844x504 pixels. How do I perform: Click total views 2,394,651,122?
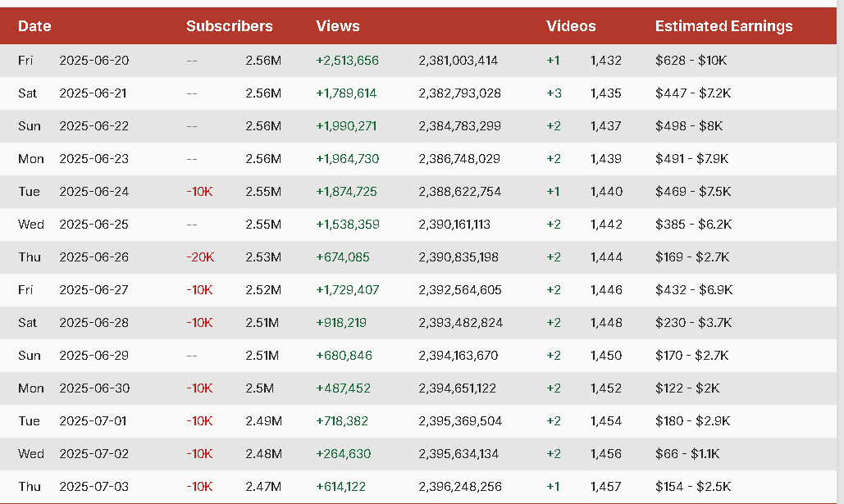[x=457, y=388]
